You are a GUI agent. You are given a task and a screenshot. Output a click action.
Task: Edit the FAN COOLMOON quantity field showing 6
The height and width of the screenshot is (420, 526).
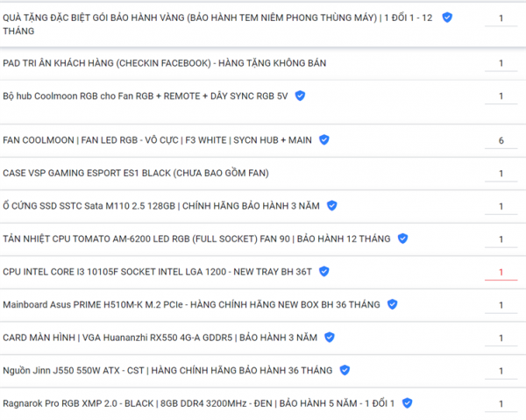click(501, 140)
